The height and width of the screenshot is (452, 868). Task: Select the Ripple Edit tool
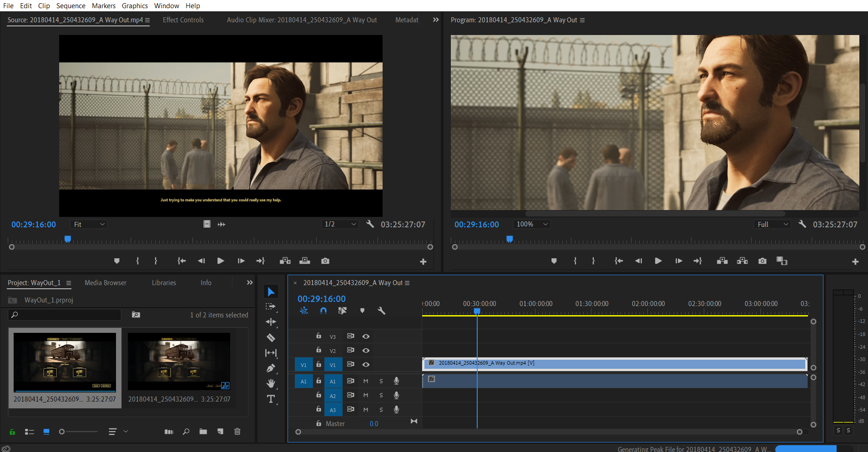pos(271,322)
